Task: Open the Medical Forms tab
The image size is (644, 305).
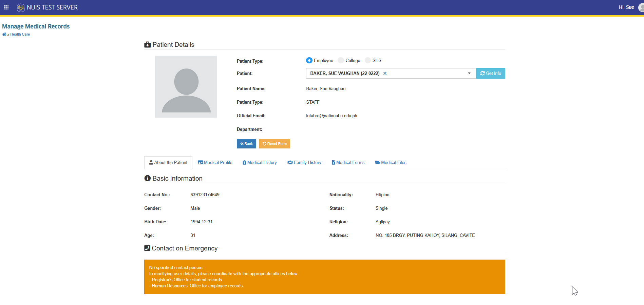Action: tap(348, 163)
